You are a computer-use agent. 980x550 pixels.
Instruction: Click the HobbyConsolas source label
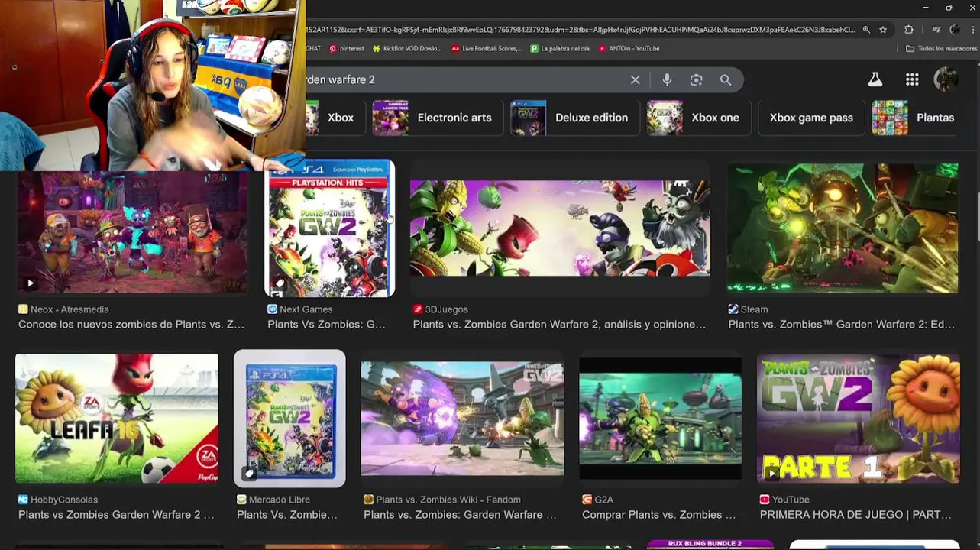tap(58, 500)
